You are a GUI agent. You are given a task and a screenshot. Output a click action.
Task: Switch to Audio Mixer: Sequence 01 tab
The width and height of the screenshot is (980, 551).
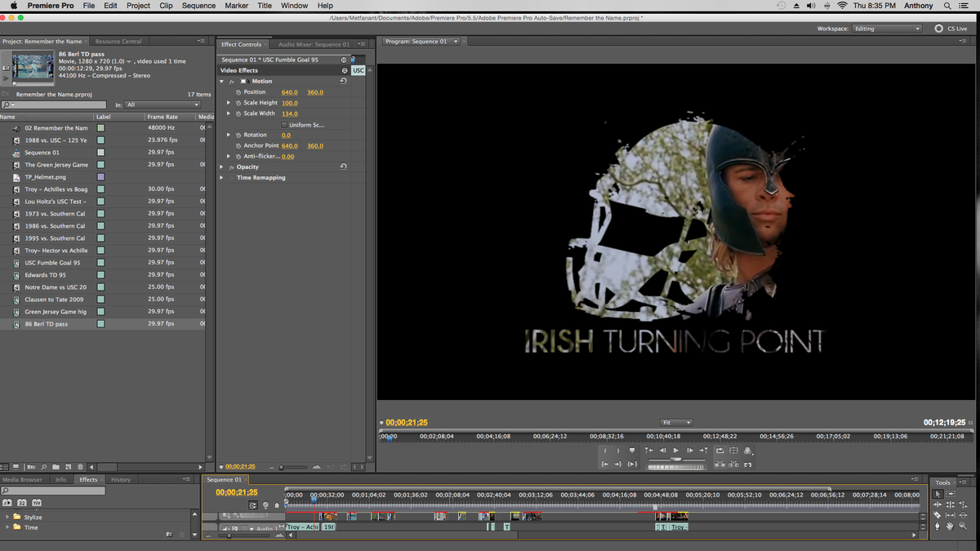[314, 44]
